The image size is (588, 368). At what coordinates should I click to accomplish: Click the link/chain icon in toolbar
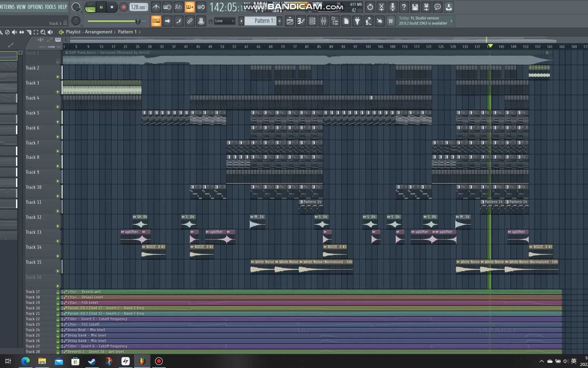pyautogui.click(x=190, y=21)
